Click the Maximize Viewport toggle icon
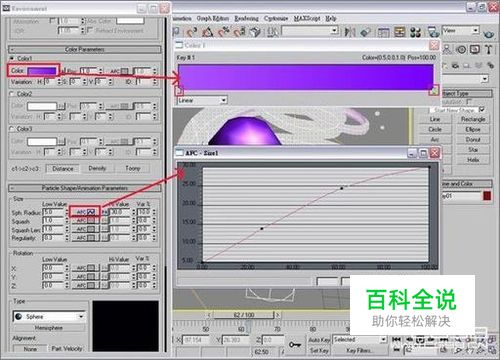 click(492, 350)
